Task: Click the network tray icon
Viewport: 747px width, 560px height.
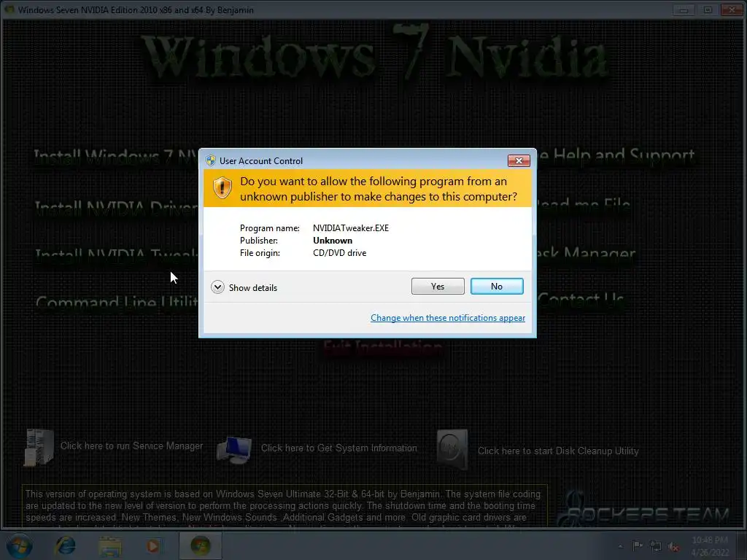Action: coord(656,546)
